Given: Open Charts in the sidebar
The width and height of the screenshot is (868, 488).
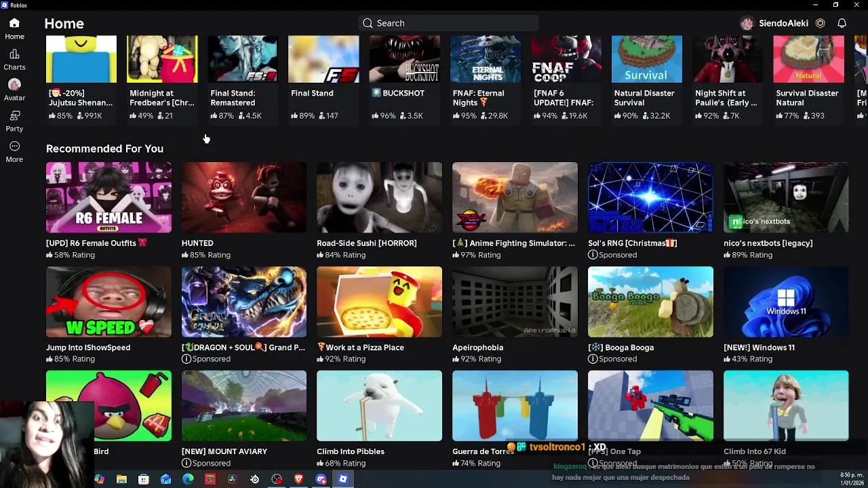Looking at the screenshot, I should tap(14, 60).
